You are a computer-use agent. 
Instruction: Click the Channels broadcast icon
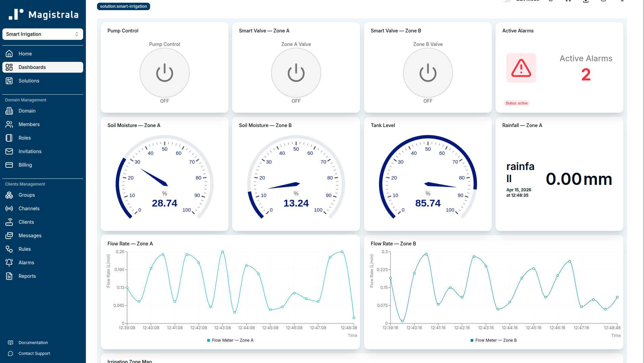[9, 209]
